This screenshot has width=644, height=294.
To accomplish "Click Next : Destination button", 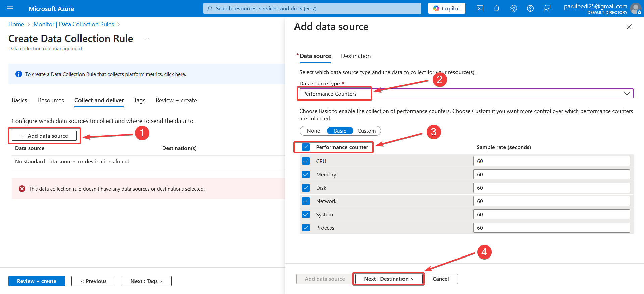I will (x=388, y=279).
